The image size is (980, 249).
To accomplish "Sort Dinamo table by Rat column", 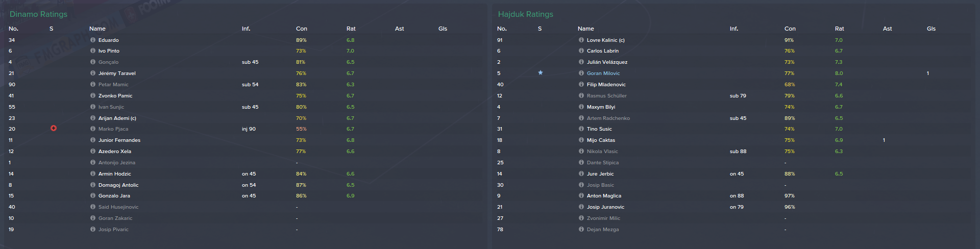I will (x=351, y=29).
